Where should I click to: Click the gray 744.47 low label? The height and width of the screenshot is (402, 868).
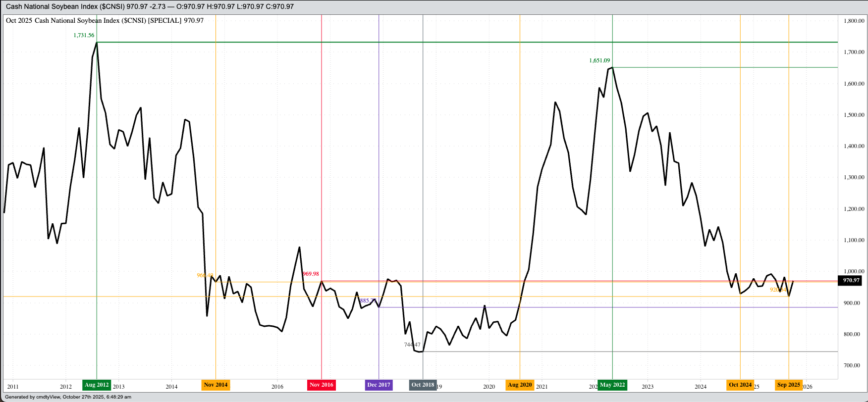[412, 345]
